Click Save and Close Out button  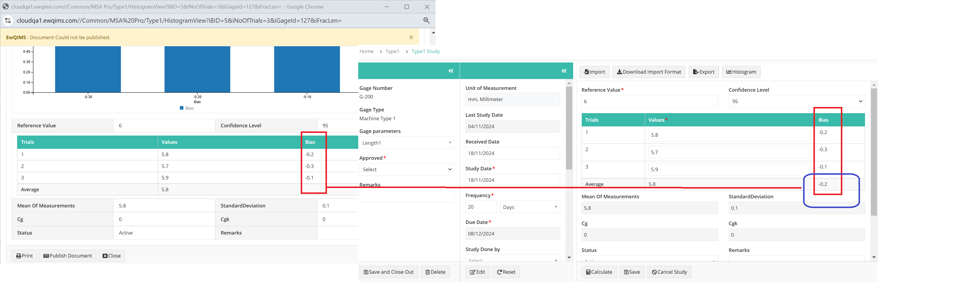point(388,272)
